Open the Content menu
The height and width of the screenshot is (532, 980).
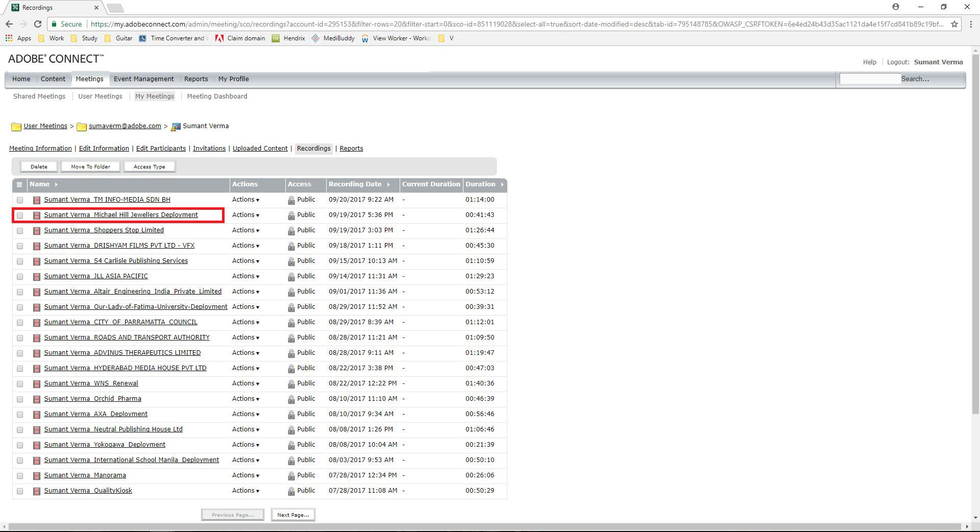pos(53,79)
